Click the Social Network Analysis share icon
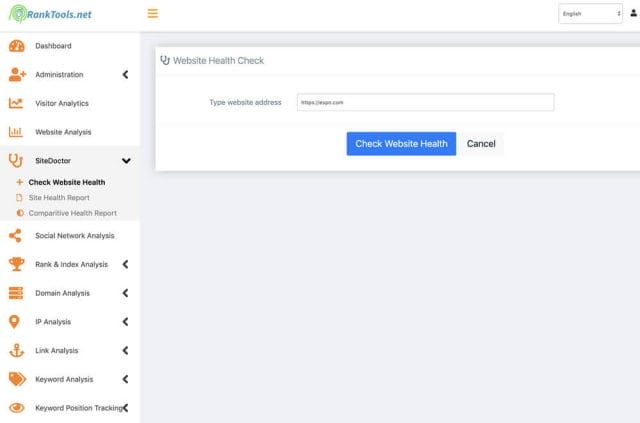Screen dimensions: 640x423 coord(16,236)
